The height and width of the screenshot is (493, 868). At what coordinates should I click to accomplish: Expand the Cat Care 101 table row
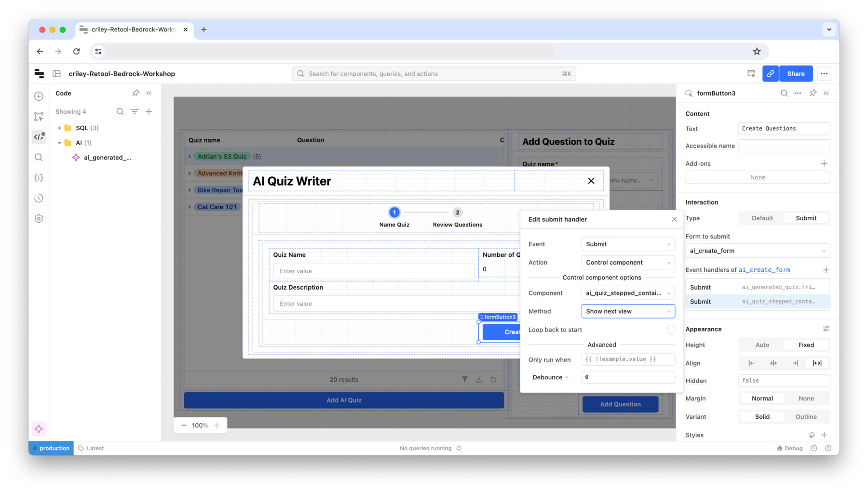pos(190,207)
